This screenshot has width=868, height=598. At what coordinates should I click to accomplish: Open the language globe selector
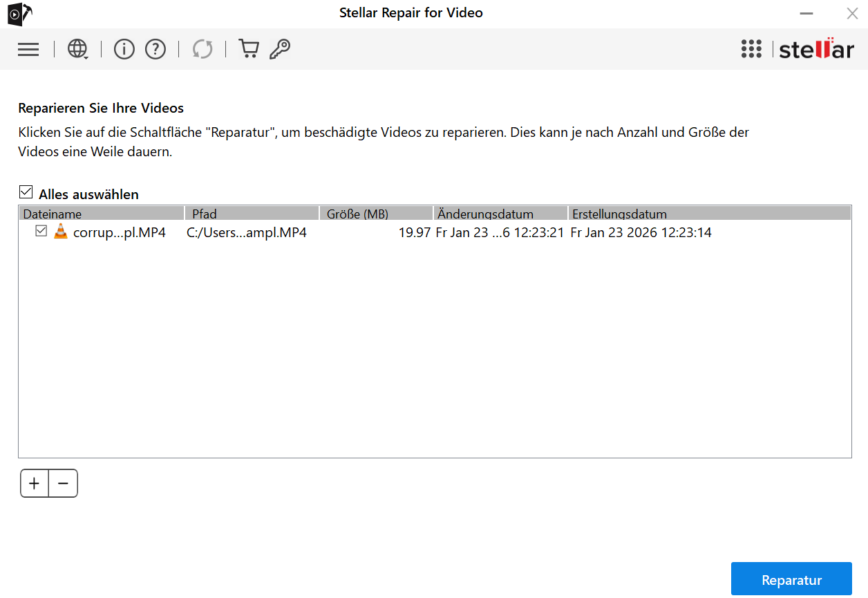[x=77, y=49]
